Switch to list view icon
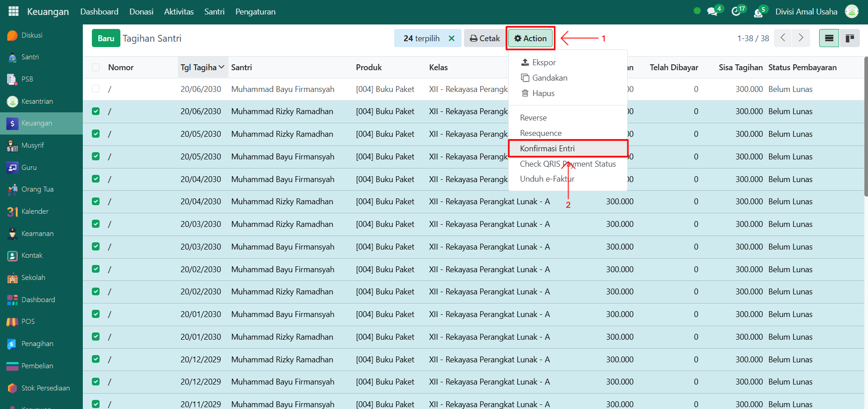The image size is (868, 409). pos(829,38)
